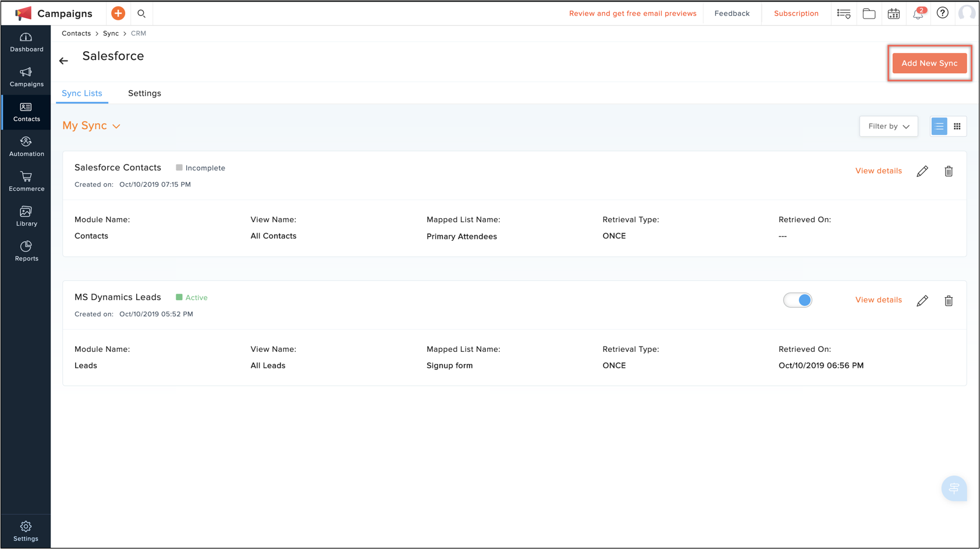Click the Salesforce page heading
The width and height of the screenshot is (980, 549).
pos(113,56)
